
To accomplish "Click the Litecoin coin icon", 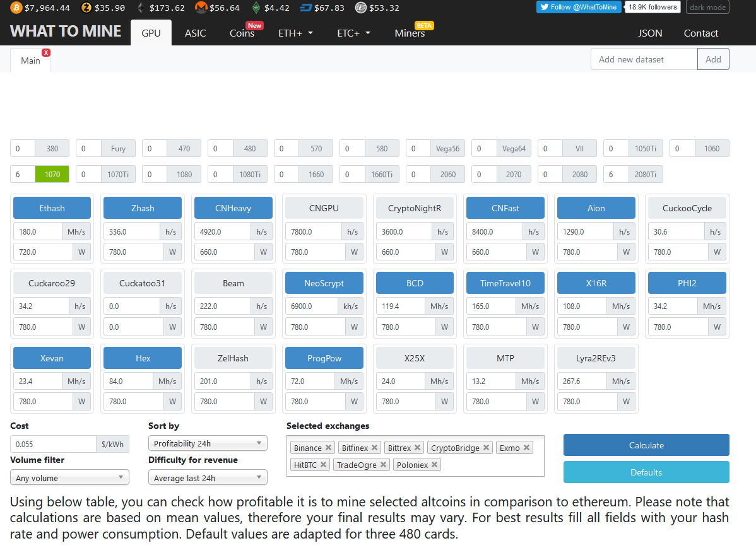I will click(x=360, y=8).
